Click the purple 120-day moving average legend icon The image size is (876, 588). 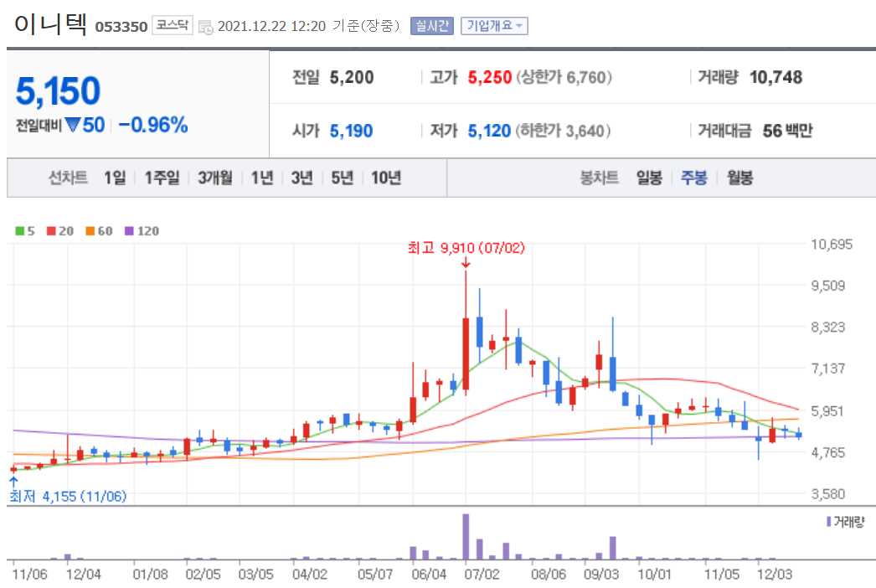130,230
